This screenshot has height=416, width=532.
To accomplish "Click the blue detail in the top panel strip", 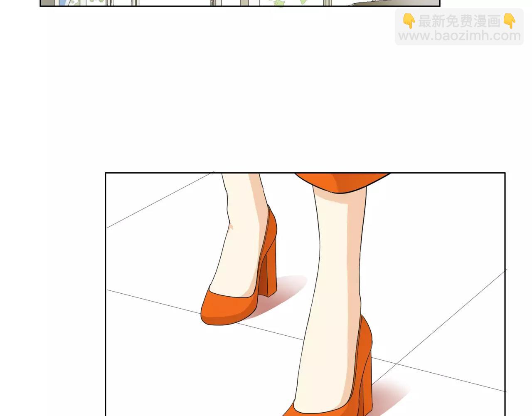I will [63, 2].
